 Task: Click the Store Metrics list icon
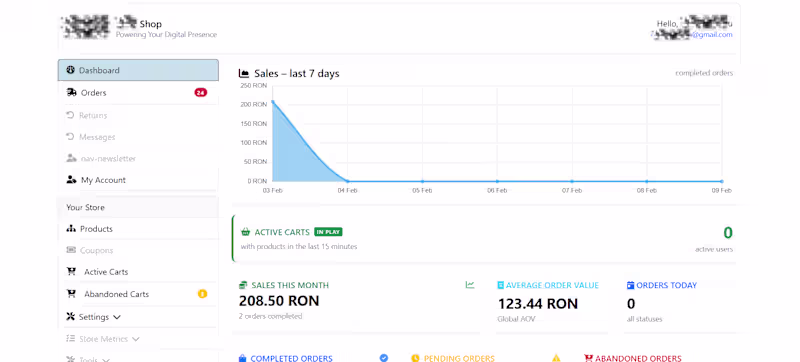coord(70,339)
